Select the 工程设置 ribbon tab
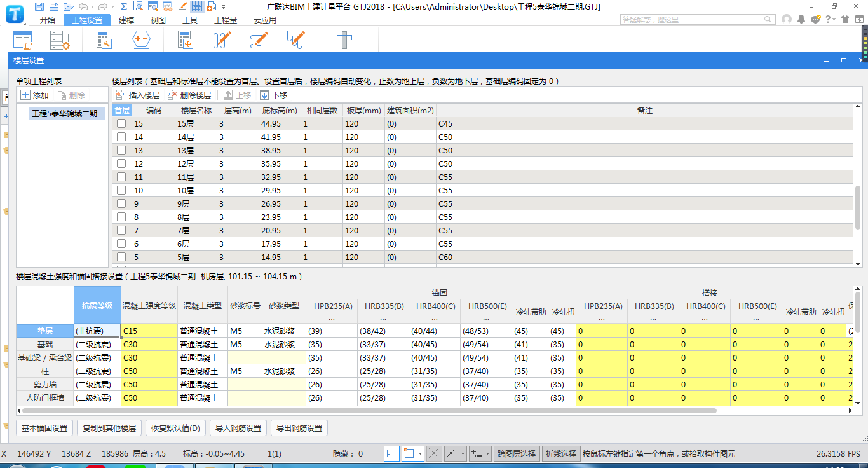The width and height of the screenshot is (868, 468). 87,20
